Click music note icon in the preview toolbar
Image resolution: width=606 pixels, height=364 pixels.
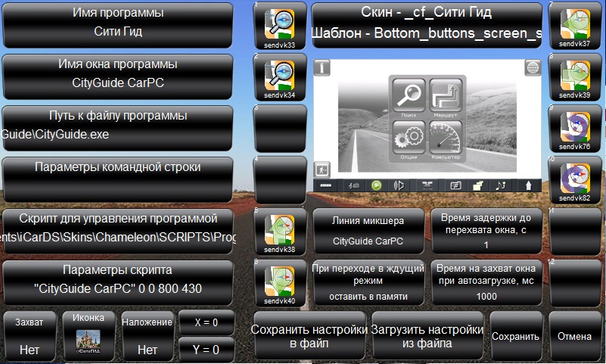501,186
